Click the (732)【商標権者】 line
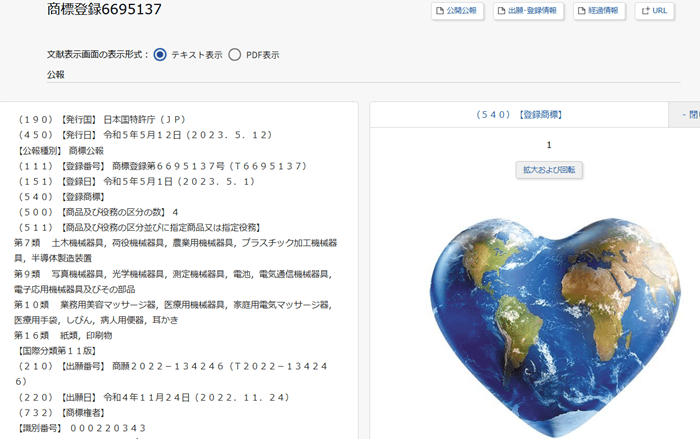 point(61,413)
